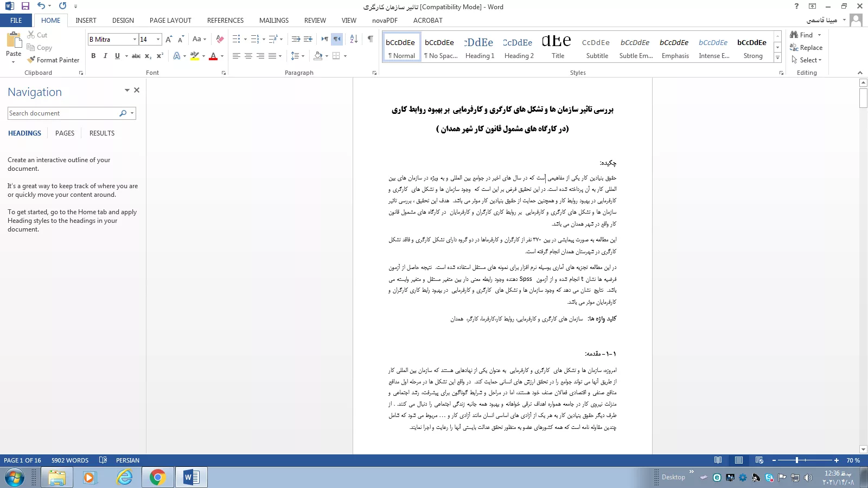Click the proofing errors status bar icon
Screen dimensions: 868x488
tap(103, 460)
